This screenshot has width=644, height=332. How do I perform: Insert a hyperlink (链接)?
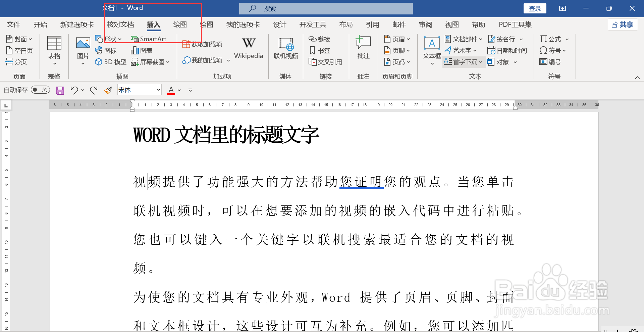(319, 39)
